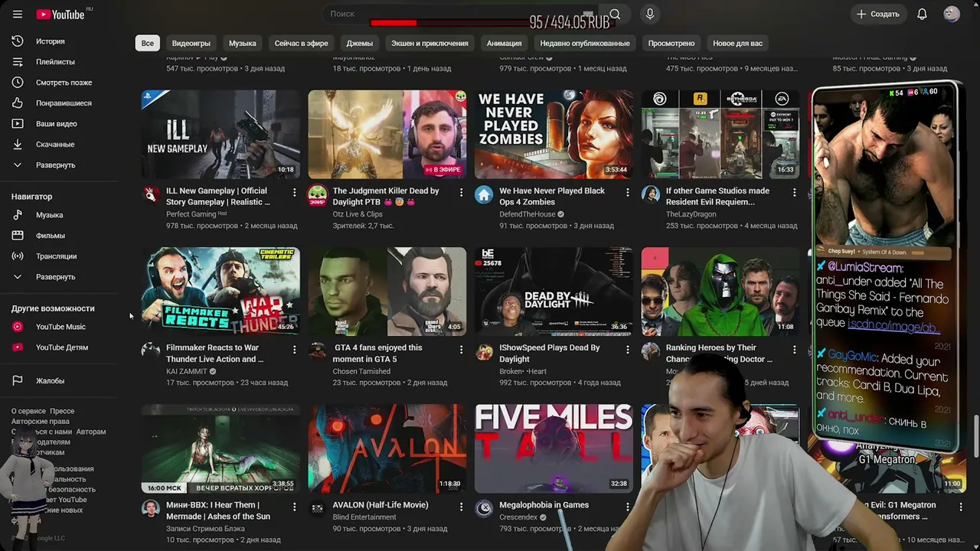980x551 pixels.
Task: Click the page vertical scrollbar thumb
Action: coord(976,435)
